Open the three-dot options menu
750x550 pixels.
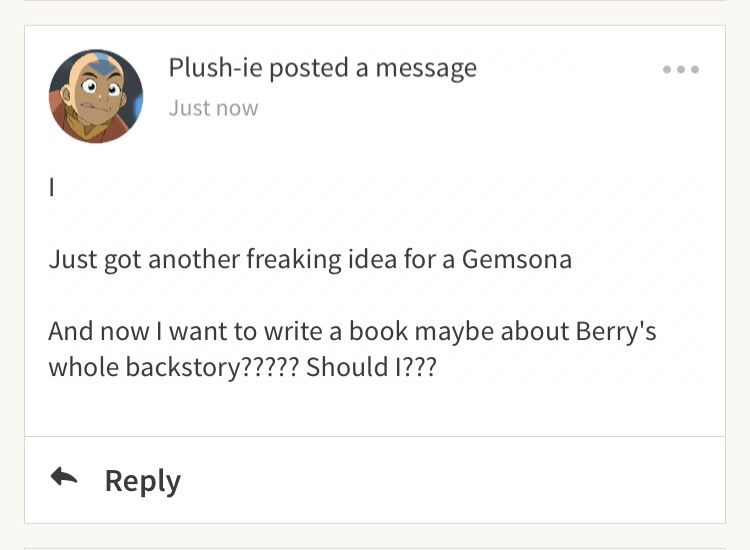click(681, 69)
